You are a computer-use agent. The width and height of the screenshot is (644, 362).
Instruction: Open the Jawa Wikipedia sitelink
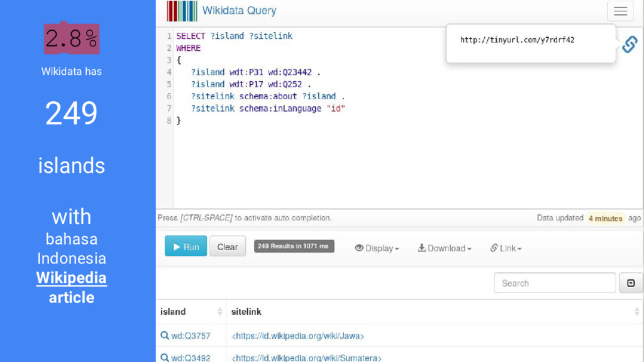click(297, 336)
